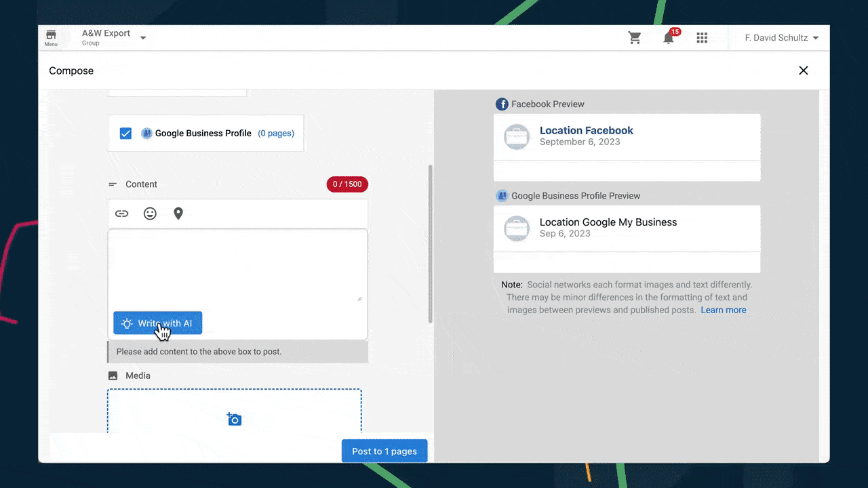Click the (0 pages) link

coord(276,134)
